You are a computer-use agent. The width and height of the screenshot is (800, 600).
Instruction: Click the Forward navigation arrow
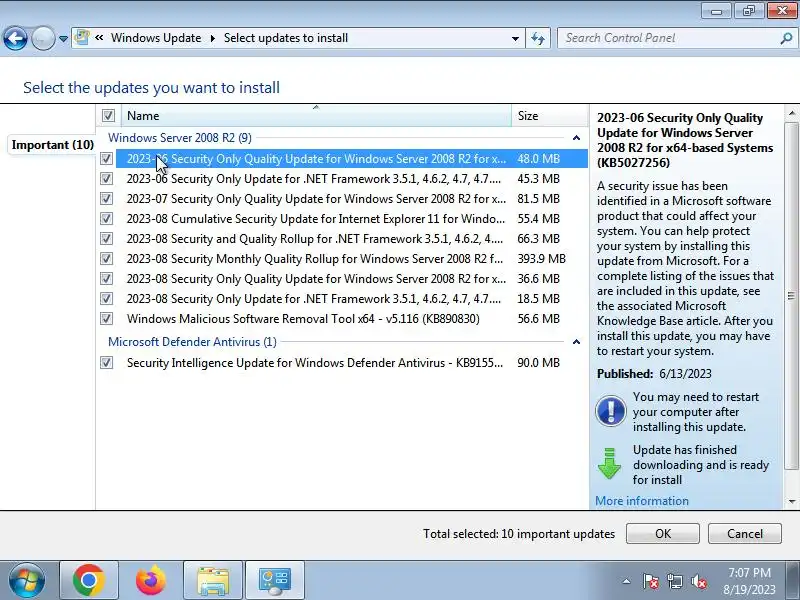click(43, 38)
